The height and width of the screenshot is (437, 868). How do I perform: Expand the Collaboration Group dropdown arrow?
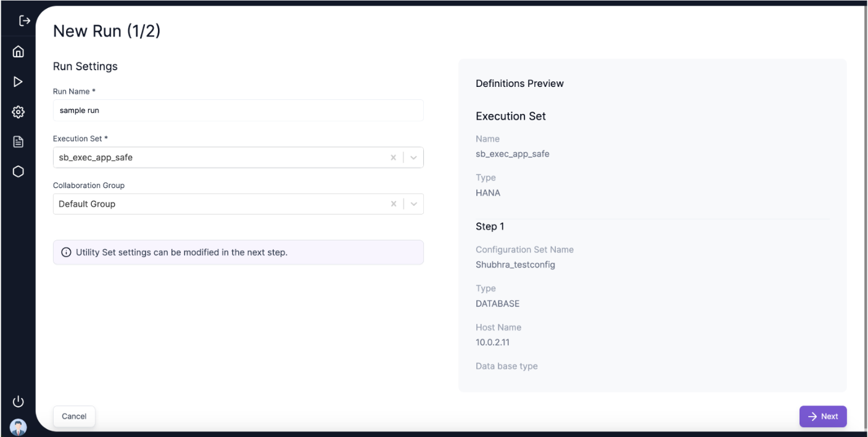tap(413, 204)
